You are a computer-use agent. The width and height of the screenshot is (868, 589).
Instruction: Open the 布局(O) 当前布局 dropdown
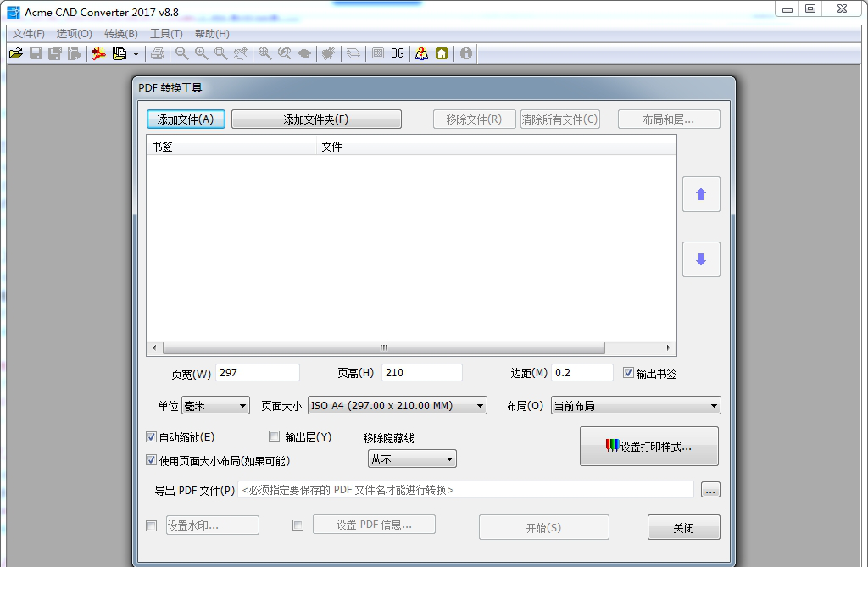(x=636, y=405)
